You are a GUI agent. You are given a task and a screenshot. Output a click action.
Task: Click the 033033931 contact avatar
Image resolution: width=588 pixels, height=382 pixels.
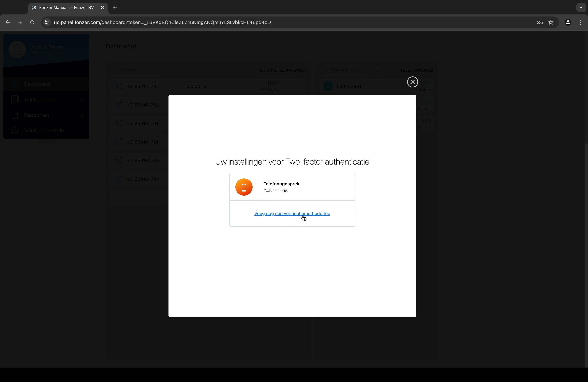[328, 86]
